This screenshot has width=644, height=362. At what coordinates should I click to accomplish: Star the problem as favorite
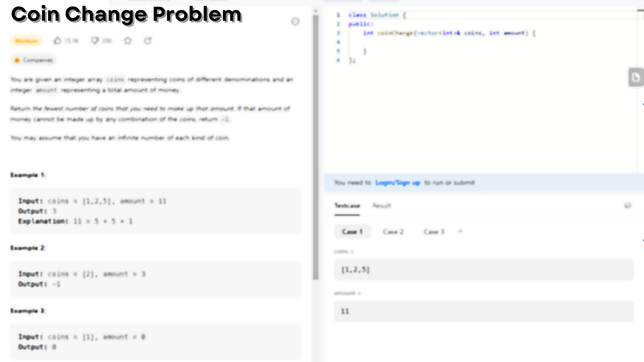(128, 41)
